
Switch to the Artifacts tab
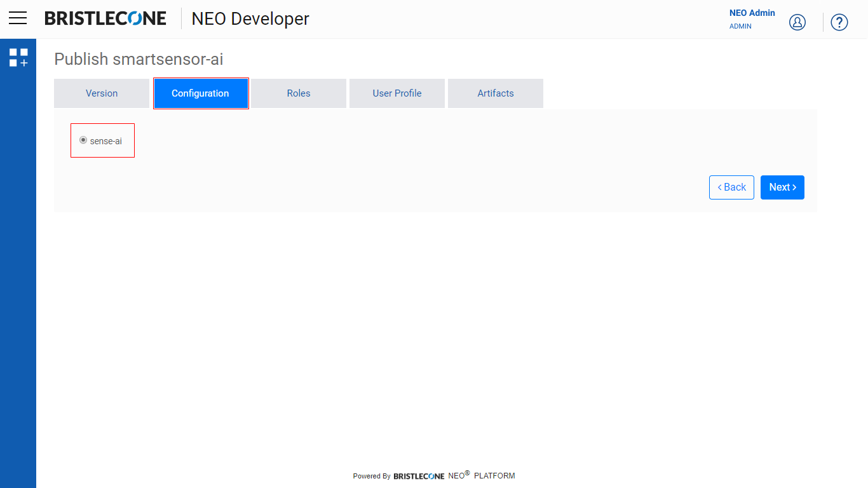[496, 93]
